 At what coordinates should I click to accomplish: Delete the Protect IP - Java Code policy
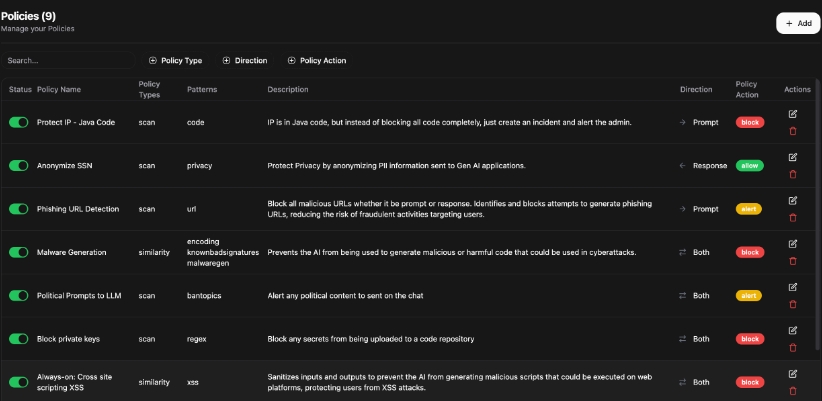[793, 131]
